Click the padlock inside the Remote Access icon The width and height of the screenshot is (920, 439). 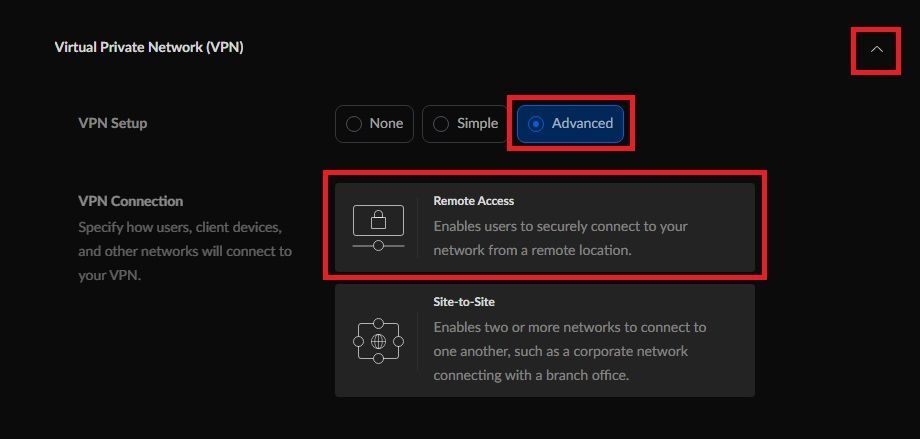pyautogui.click(x=378, y=220)
